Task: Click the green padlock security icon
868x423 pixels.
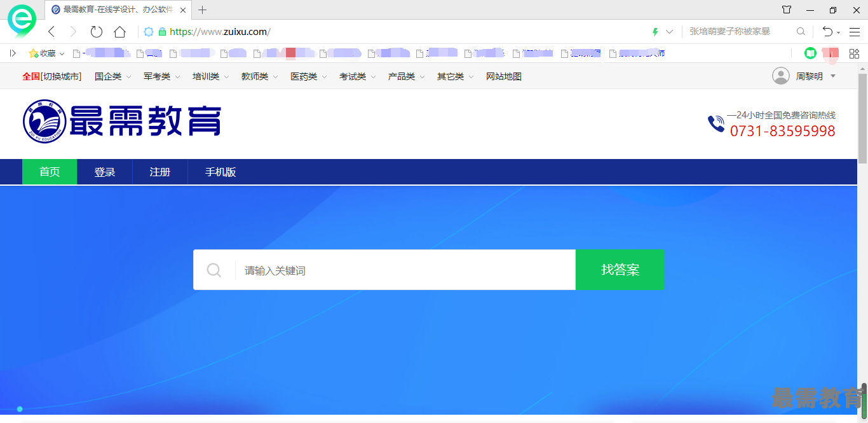Action: [162, 32]
